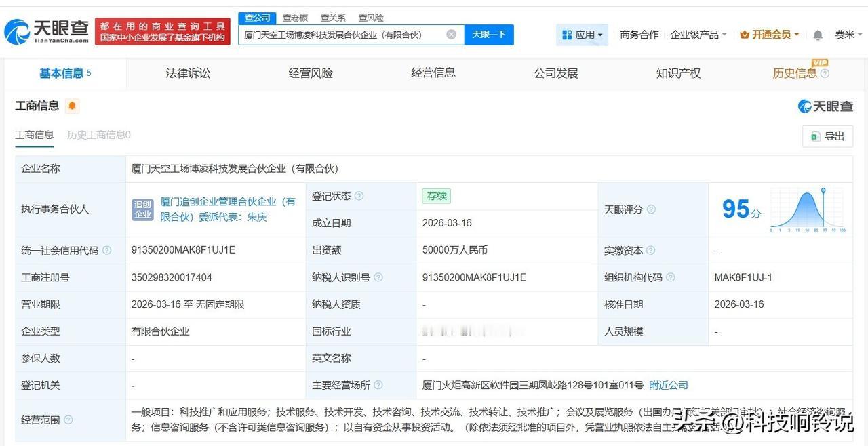Image resolution: width=868 pixels, height=446 pixels.
Task: Select the 查公司 search mode tab
Action: point(257,18)
